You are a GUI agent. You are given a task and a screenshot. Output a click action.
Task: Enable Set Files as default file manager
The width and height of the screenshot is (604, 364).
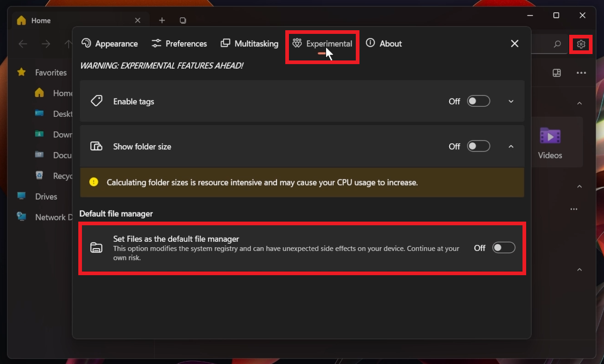(503, 248)
